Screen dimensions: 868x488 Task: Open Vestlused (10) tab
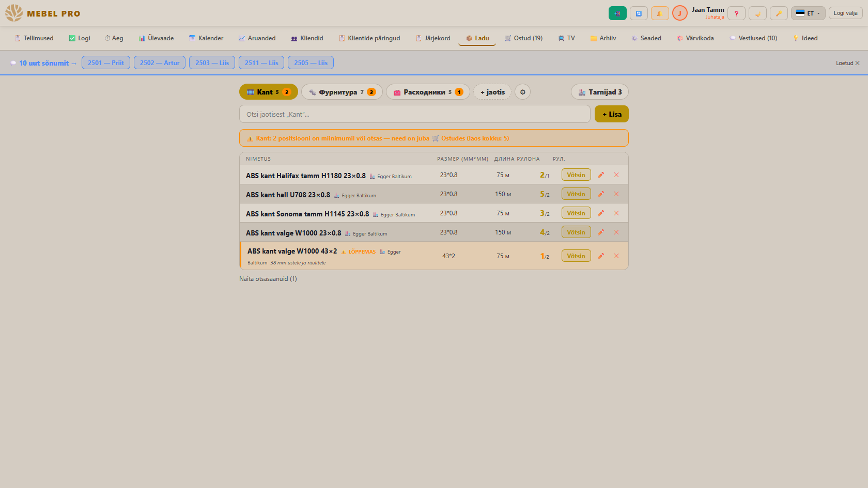tap(753, 38)
